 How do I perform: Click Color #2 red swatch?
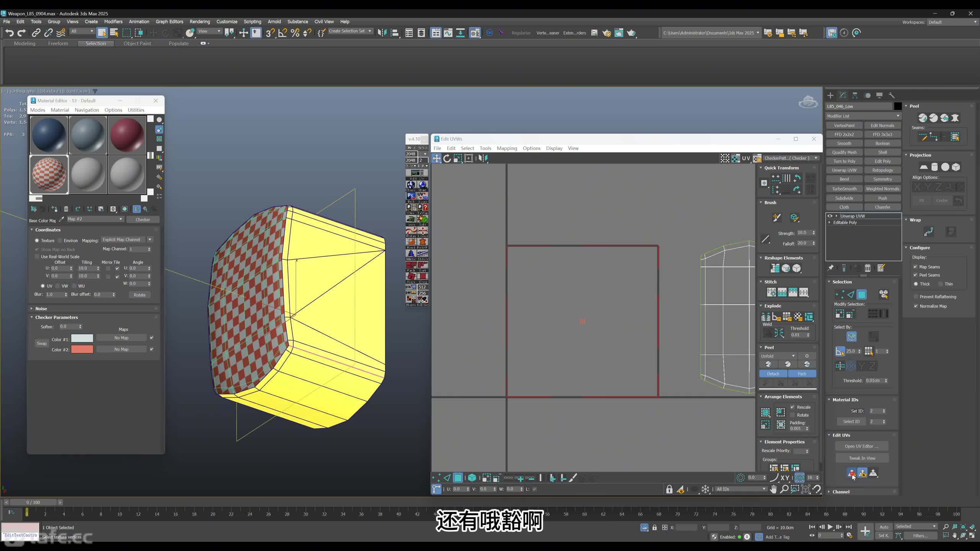coord(82,349)
